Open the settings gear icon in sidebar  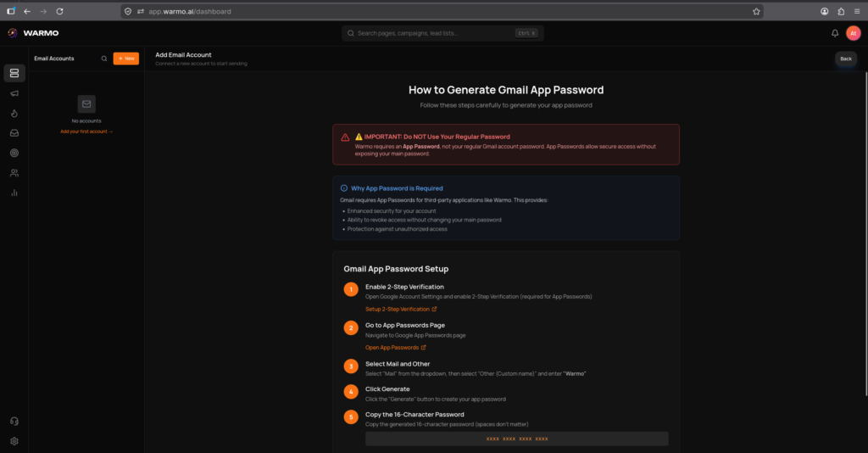(14, 441)
